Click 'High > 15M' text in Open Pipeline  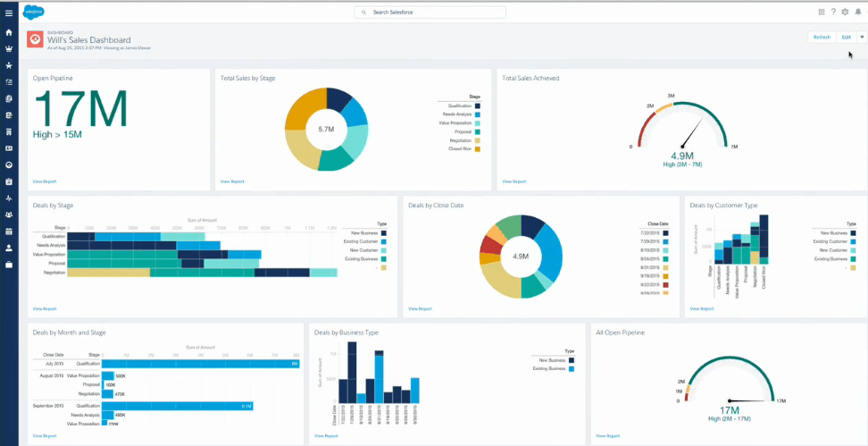[x=57, y=135]
